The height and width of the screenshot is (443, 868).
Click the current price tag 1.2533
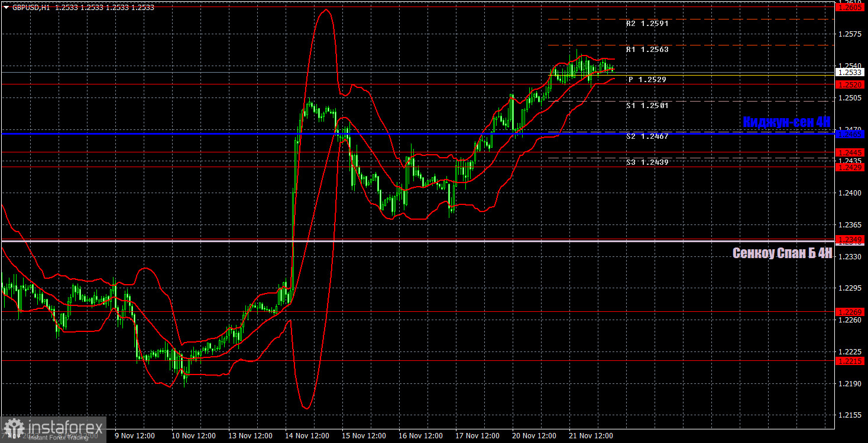tap(850, 73)
